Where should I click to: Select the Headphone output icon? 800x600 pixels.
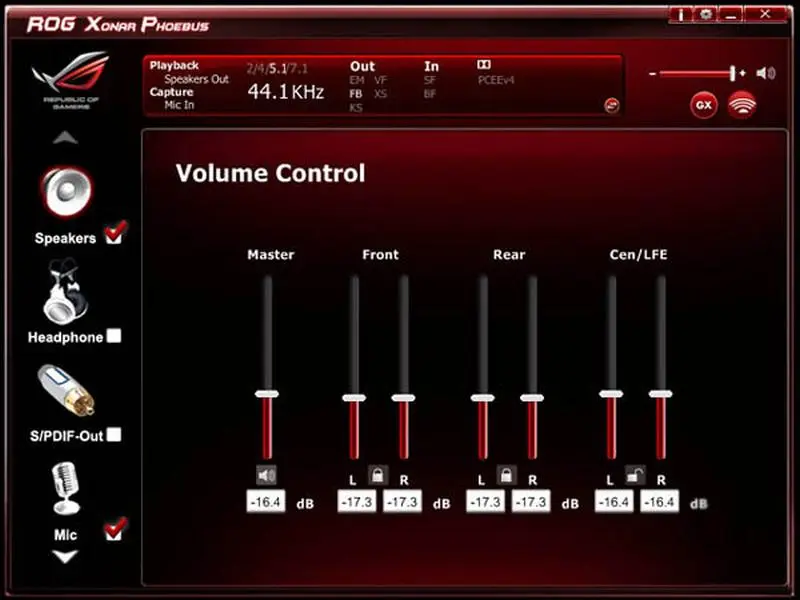point(66,292)
